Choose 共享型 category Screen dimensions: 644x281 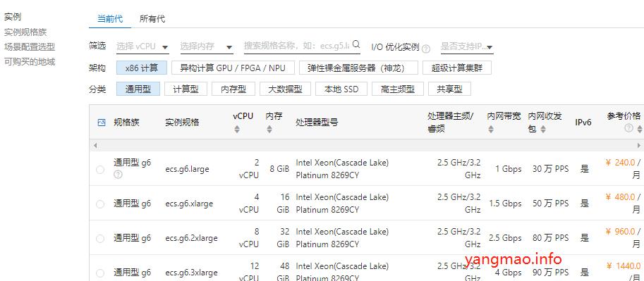pos(449,89)
